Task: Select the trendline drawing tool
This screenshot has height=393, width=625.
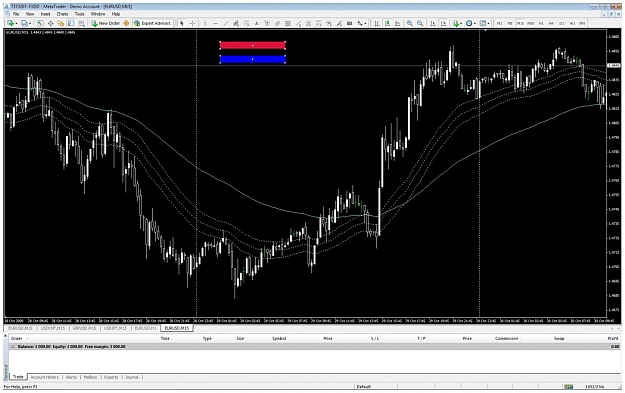Action: point(226,23)
